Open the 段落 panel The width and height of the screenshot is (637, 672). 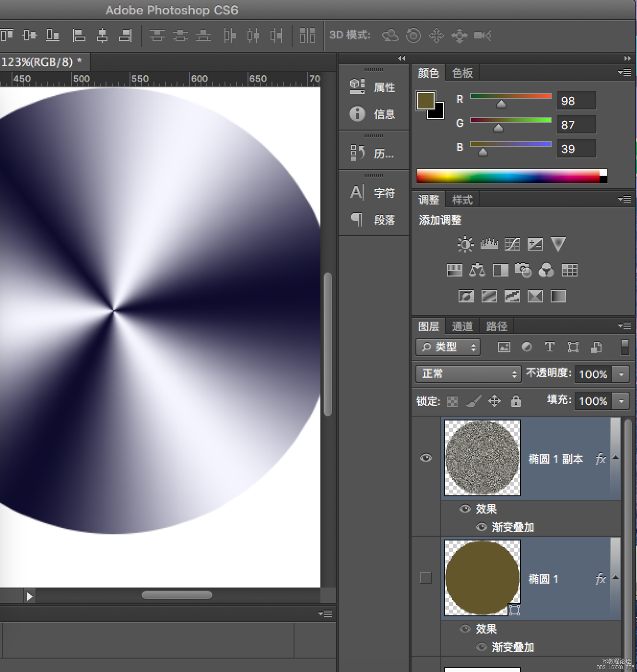[373, 219]
